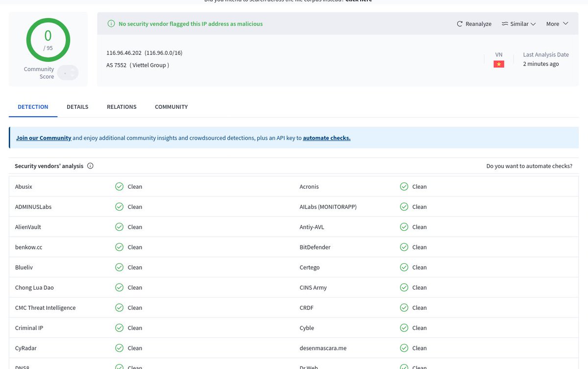Click the No security vendor flagged message

point(191,24)
